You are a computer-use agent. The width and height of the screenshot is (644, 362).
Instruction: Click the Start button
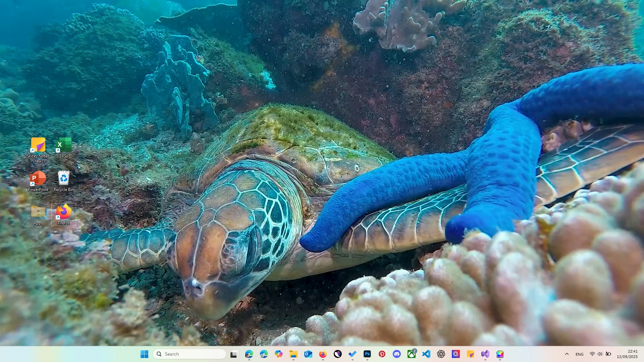click(x=145, y=354)
